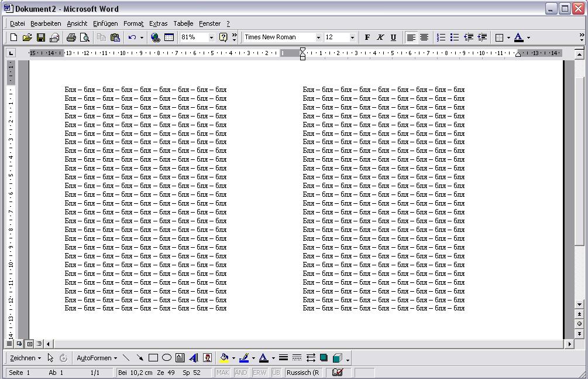Select the Rectangle drawing tool
Screen dimensions: 588x379
click(153, 358)
